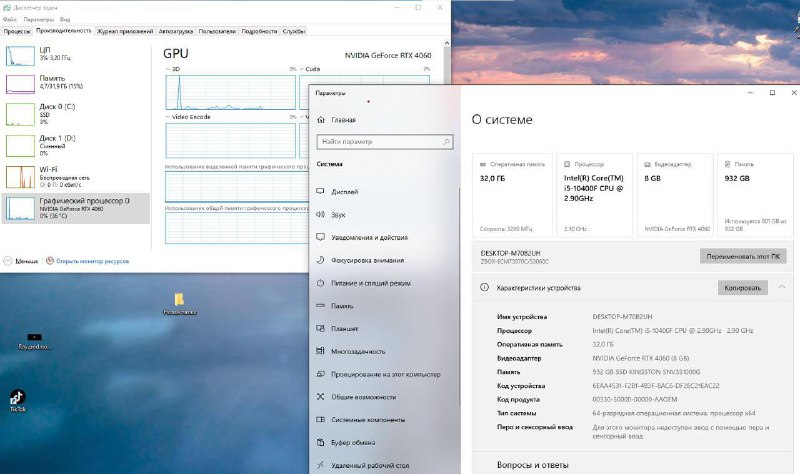Click the 932 GB SSD KINGSTON value
Viewport: 800px width, 474px height.
point(646,372)
